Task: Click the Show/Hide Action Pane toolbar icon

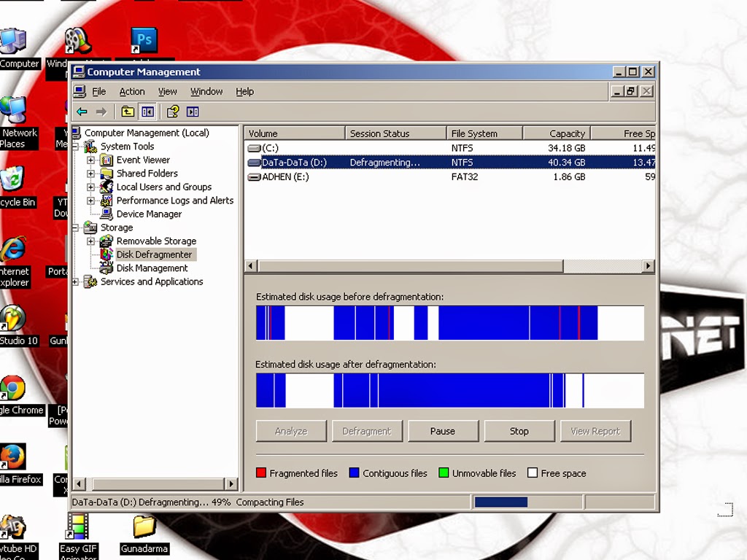Action: [x=193, y=112]
